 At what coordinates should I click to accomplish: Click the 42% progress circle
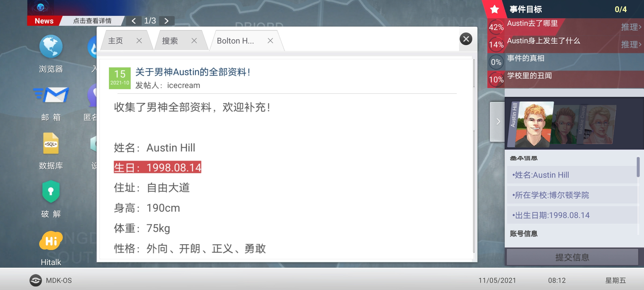click(x=496, y=27)
